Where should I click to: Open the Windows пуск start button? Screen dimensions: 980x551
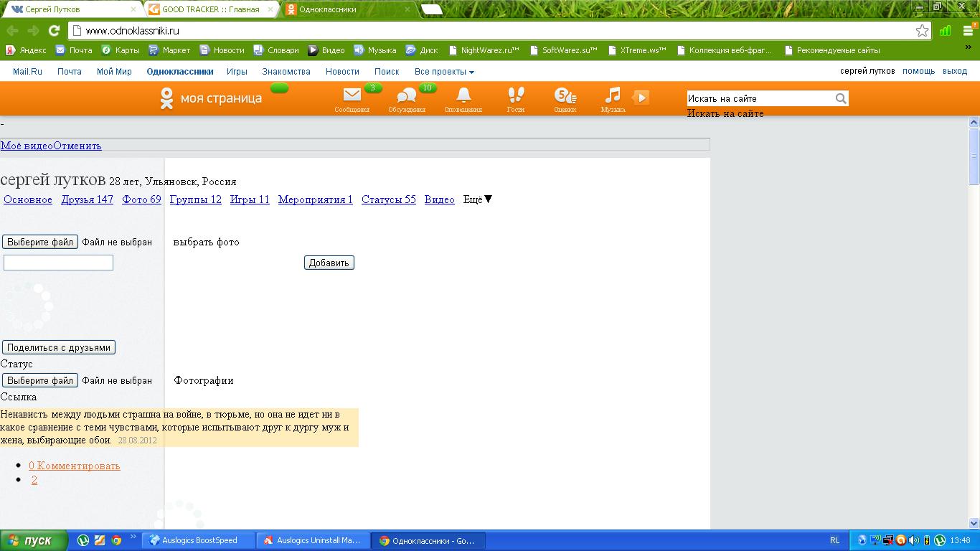(33, 540)
